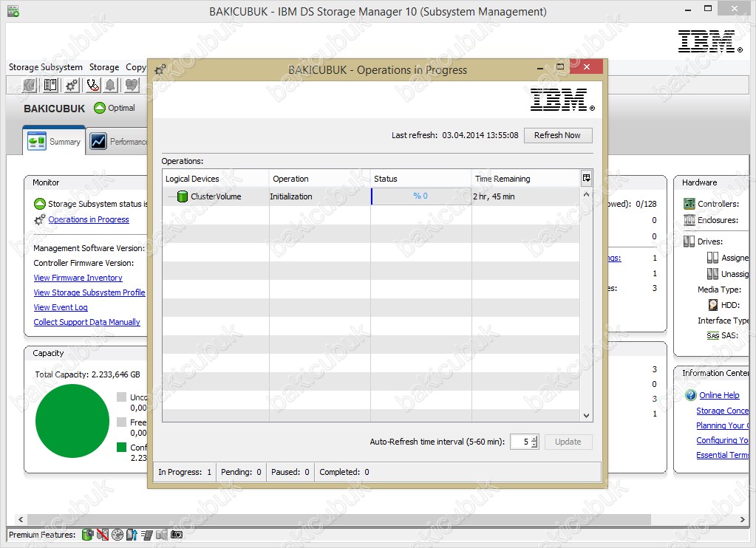Viewport: 756px width, 548px height.
Task: Click the "Paused: 0" status entry
Action: click(290, 472)
